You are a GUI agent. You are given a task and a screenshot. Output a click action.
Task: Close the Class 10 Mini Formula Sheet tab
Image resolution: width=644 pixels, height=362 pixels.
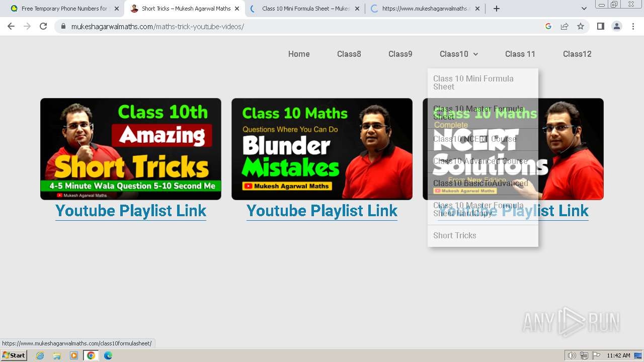coord(357,9)
